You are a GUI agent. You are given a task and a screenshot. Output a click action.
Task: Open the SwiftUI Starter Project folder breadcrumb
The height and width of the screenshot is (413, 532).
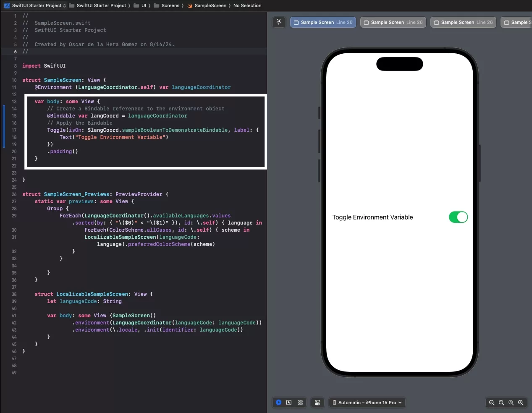point(97,5)
